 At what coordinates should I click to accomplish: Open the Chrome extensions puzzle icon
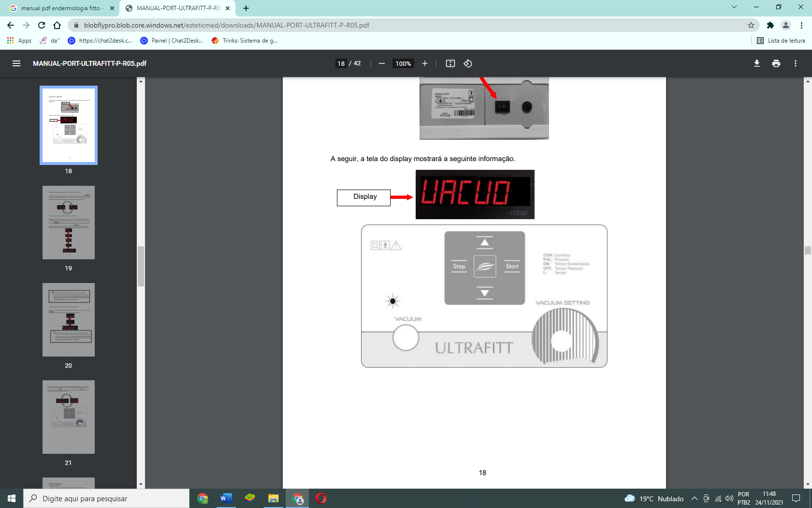[x=770, y=25]
